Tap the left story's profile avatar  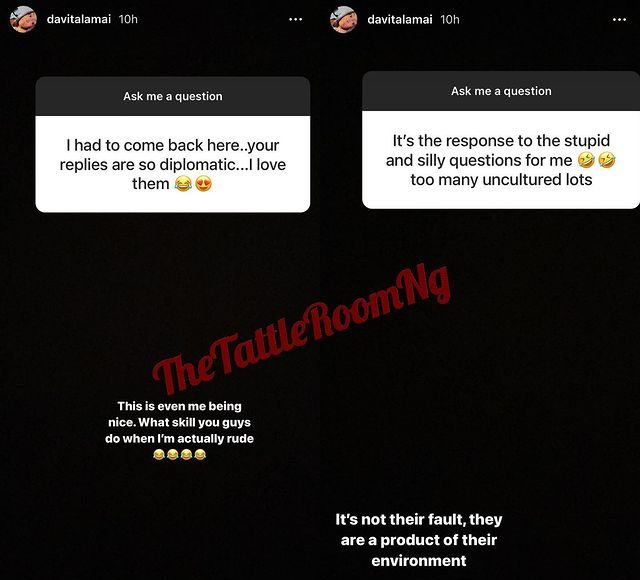[x=23, y=19]
